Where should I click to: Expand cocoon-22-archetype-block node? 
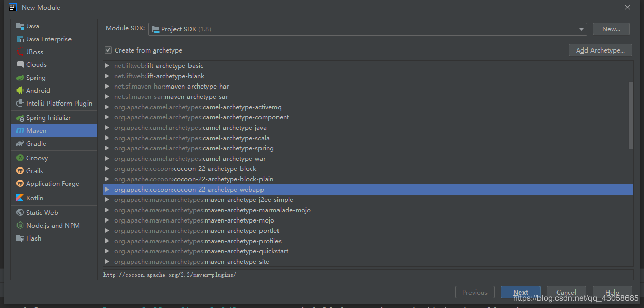coord(107,169)
